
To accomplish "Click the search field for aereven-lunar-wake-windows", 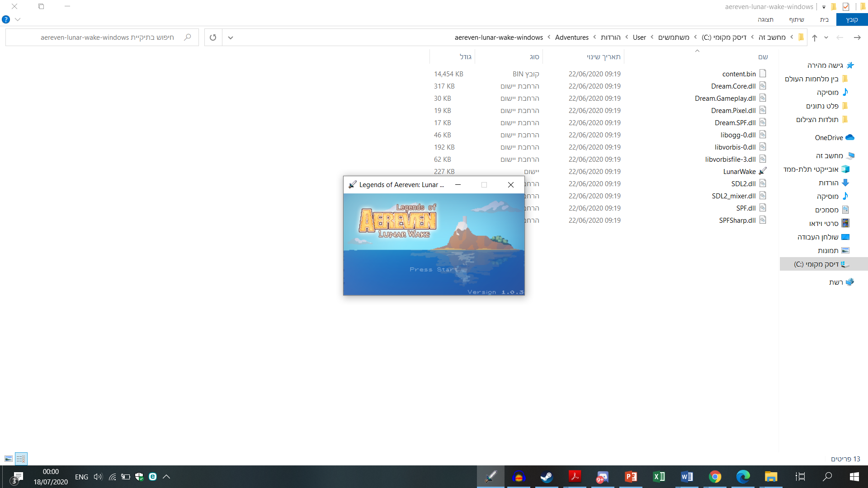I will point(102,37).
